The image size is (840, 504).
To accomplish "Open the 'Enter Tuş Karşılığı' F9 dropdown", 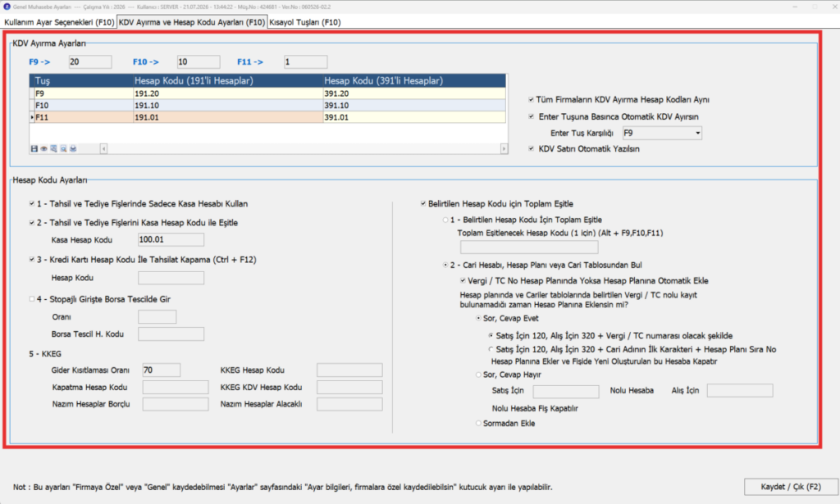I will (697, 133).
